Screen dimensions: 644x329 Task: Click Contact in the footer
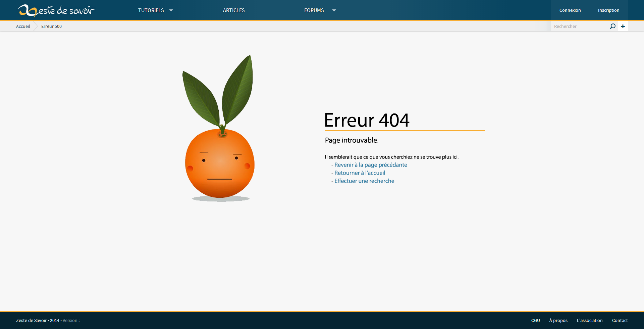point(620,320)
